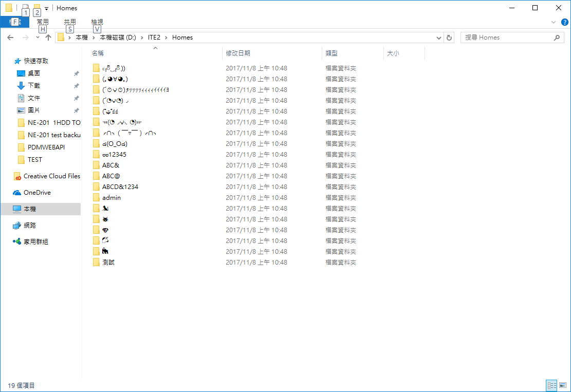Viewport: 571px width, 392px height.
Task: Click the pin icon beside 文件
Action: (x=77, y=98)
